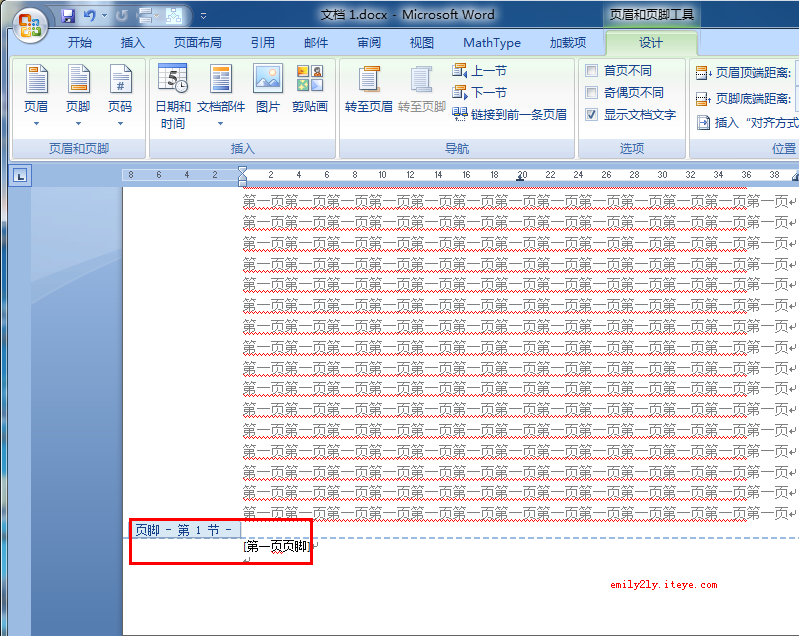Viewport: 799px width, 636px height.
Task: Open the Office button menu
Action: pos(30,25)
